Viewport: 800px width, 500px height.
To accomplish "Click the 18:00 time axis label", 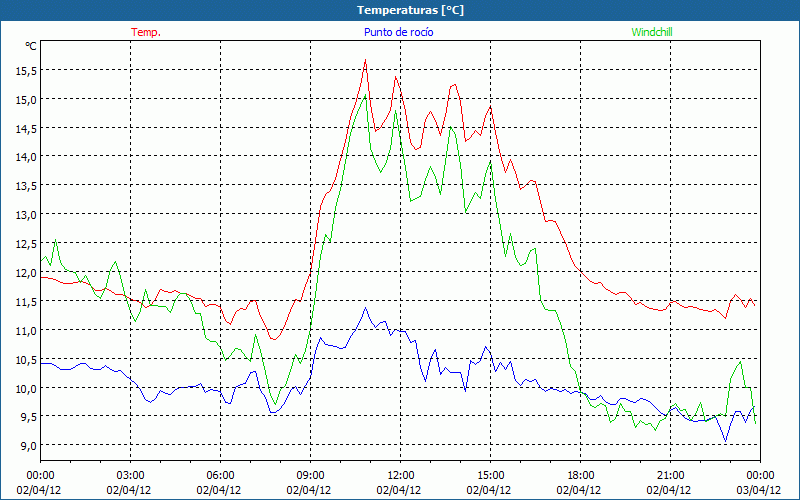I will tap(581, 476).
